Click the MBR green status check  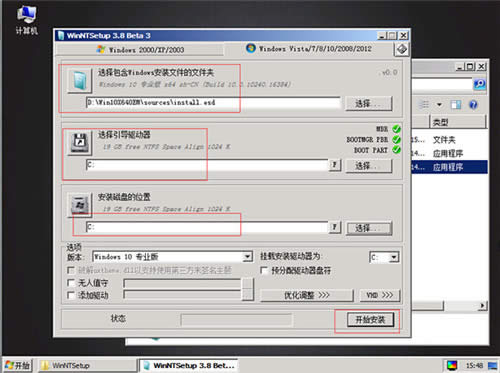(396, 129)
